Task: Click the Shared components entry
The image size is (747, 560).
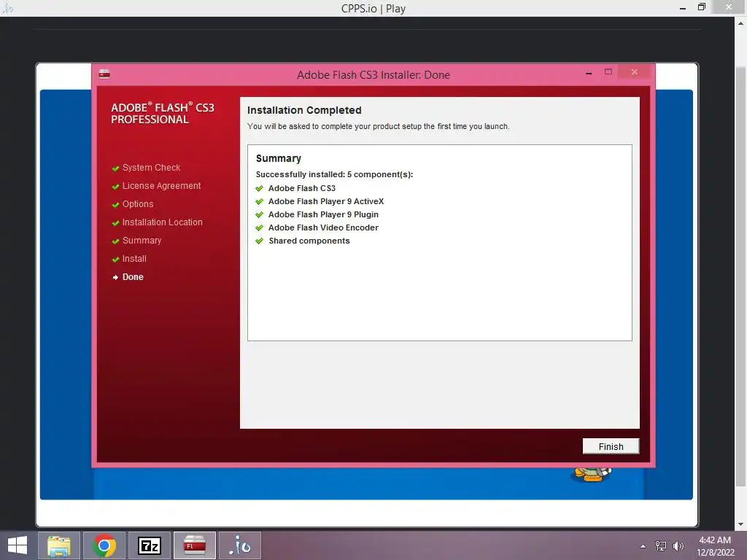Action: click(309, 241)
